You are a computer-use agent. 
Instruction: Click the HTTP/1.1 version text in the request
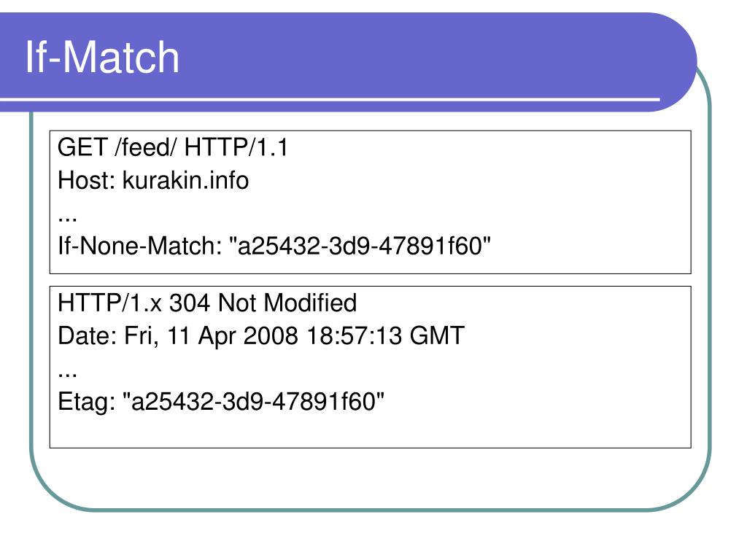(x=236, y=147)
